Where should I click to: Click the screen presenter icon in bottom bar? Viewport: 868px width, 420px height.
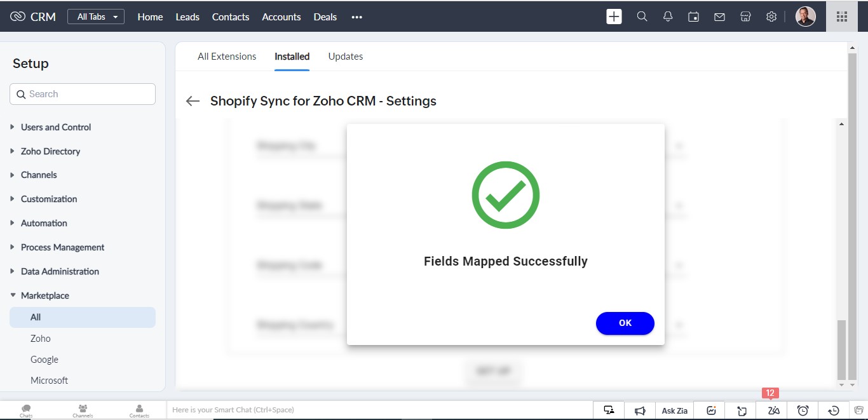[x=609, y=410]
